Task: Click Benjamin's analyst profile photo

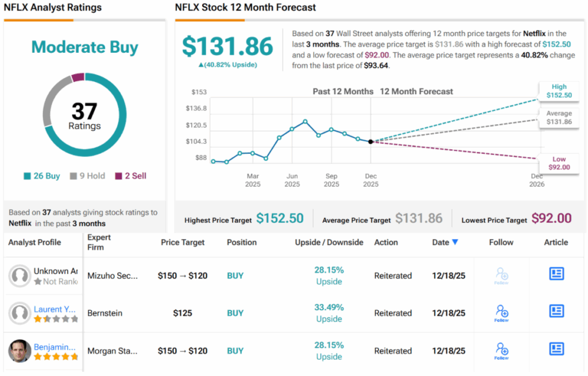Action: (x=20, y=351)
